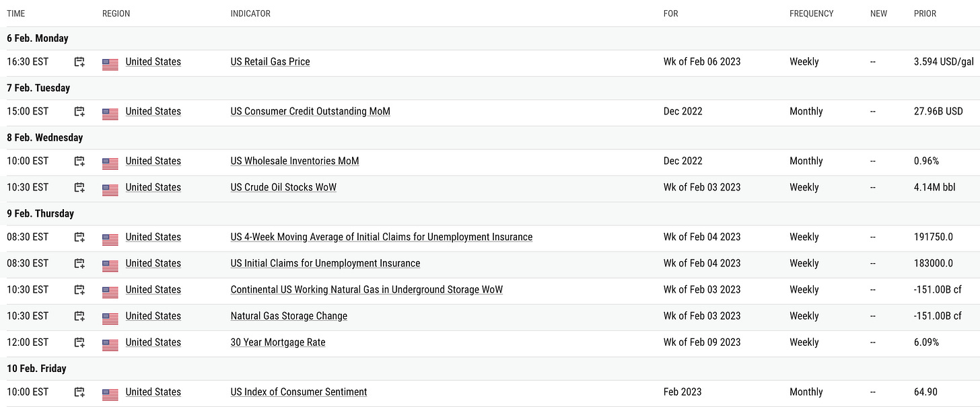Screen dimensions: 980x407
Task: Open US Index of Consumer Sentiment link
Action: pos(299,392)
